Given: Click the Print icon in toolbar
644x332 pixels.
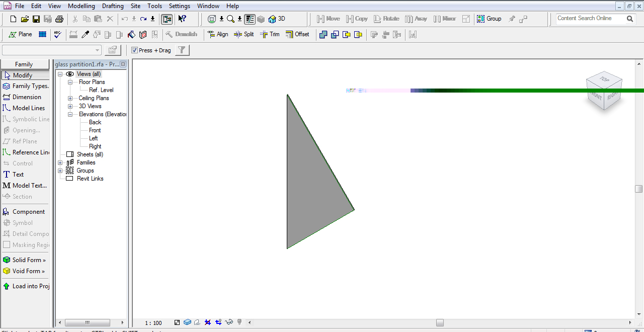Looking at the screenshot, I should pyautogui.click(x=59, y=19).
